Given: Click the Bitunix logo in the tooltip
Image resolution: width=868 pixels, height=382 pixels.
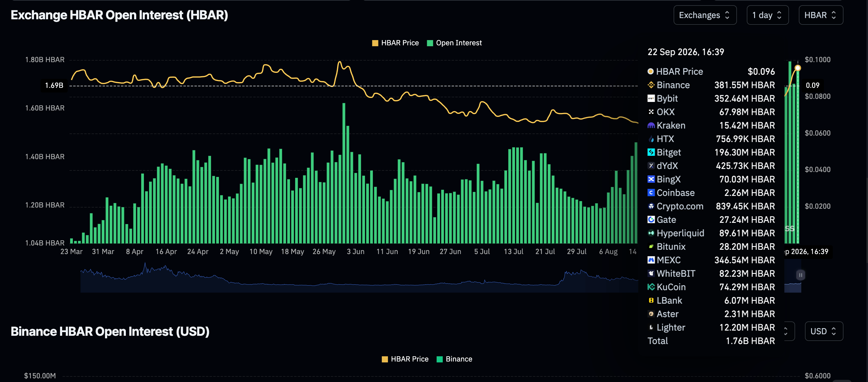Looking at the screenshot, I should pyautogui.click(x=651, y=247).
